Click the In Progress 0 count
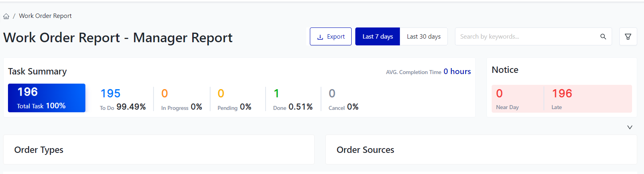The width and height of the screenshot is (644, 174). (x=165, y=94)
